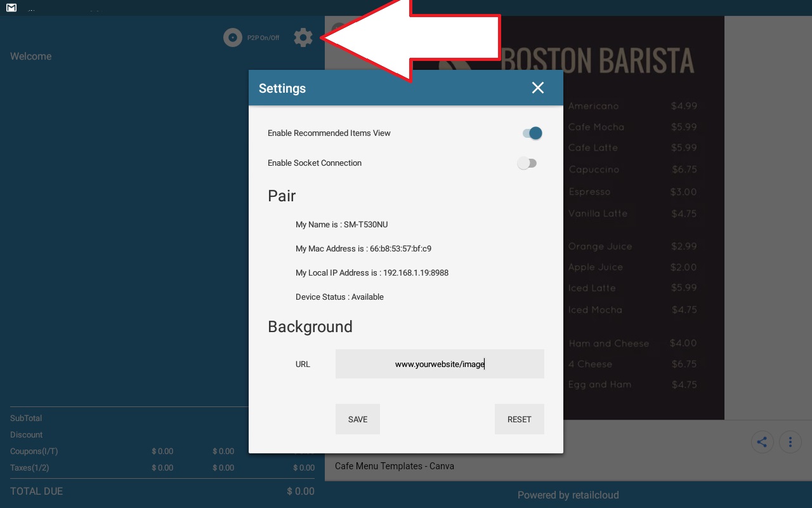The height and width of the screenshot is (508, 812).
Task: Click the Background section heading
Action: tap(310, 326)
